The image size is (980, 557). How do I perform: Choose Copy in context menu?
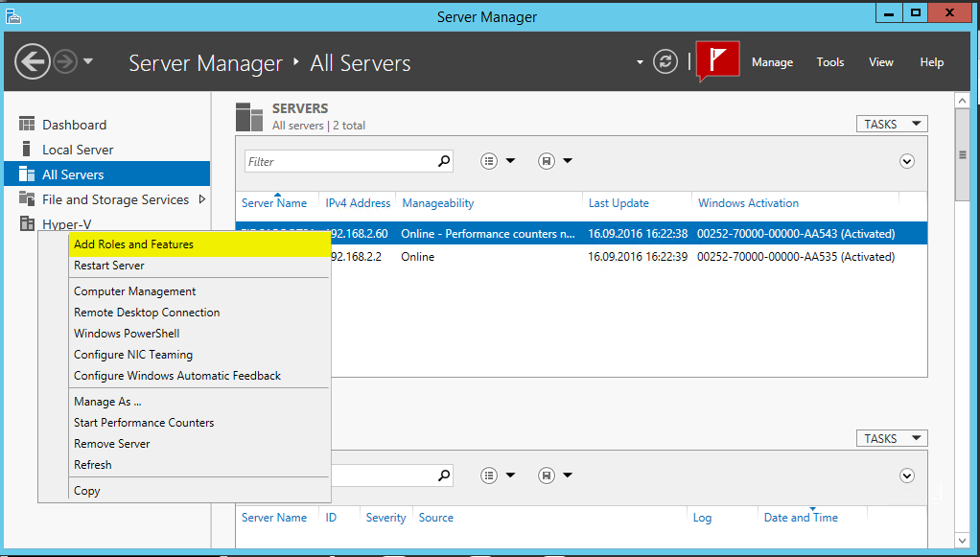pos(198,491)
